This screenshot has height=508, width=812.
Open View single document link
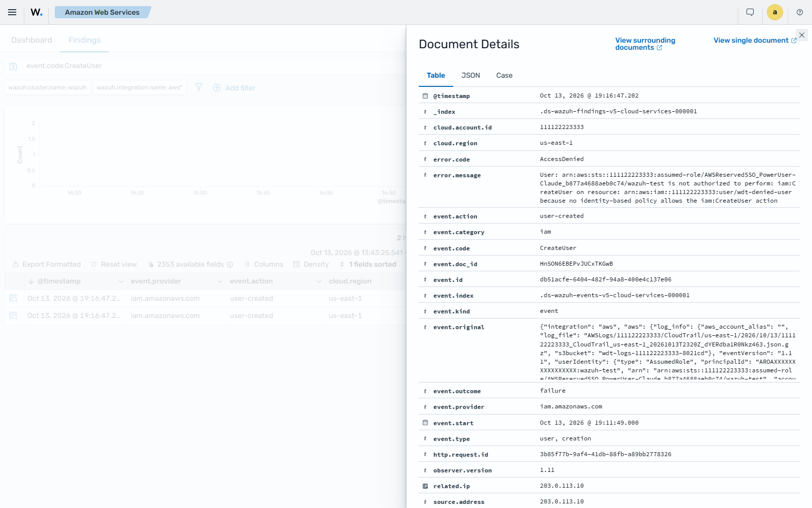755,40
